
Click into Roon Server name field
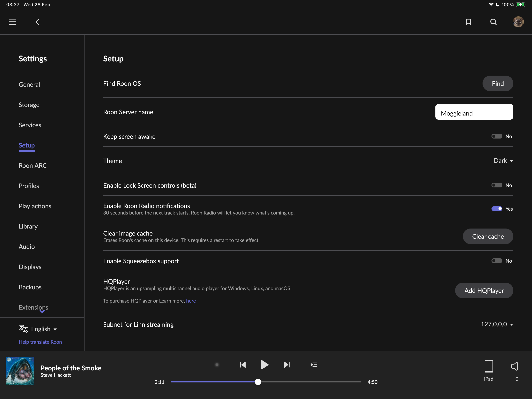[x=474, y=112]
